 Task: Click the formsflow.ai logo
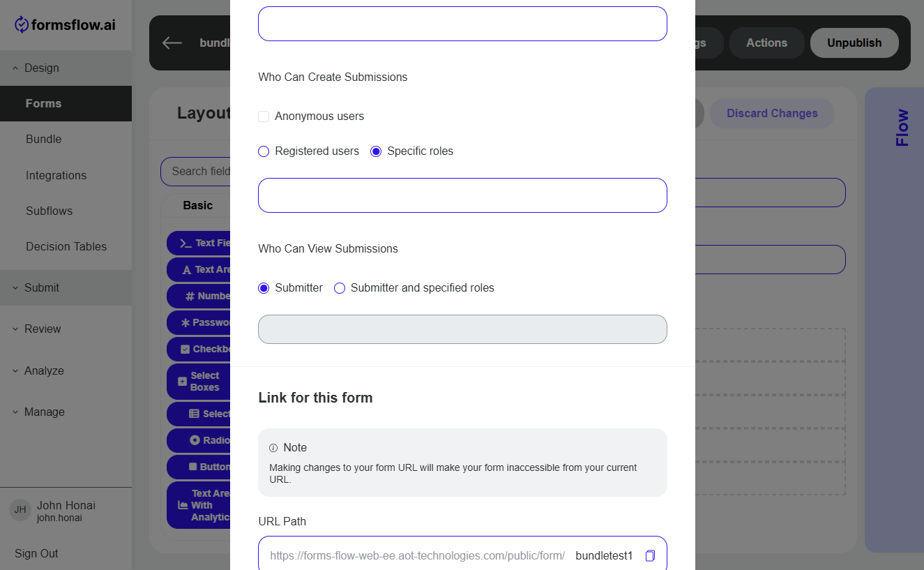(66, 25)
